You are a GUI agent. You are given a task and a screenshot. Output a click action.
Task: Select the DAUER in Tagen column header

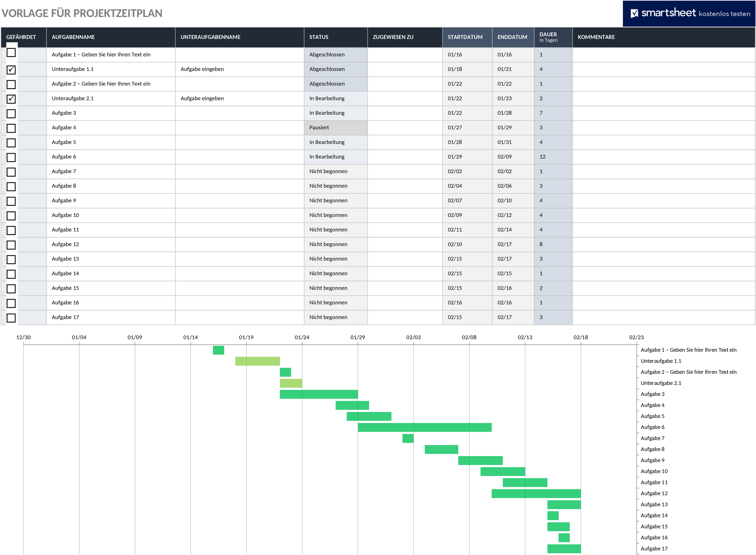coord(553,37)
